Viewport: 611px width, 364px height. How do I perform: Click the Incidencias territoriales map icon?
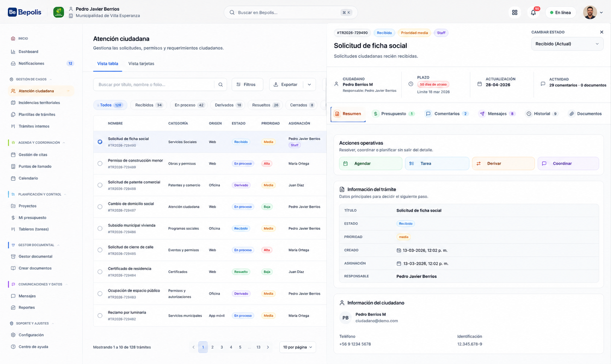pyautogui.click(x=13, y=103)
